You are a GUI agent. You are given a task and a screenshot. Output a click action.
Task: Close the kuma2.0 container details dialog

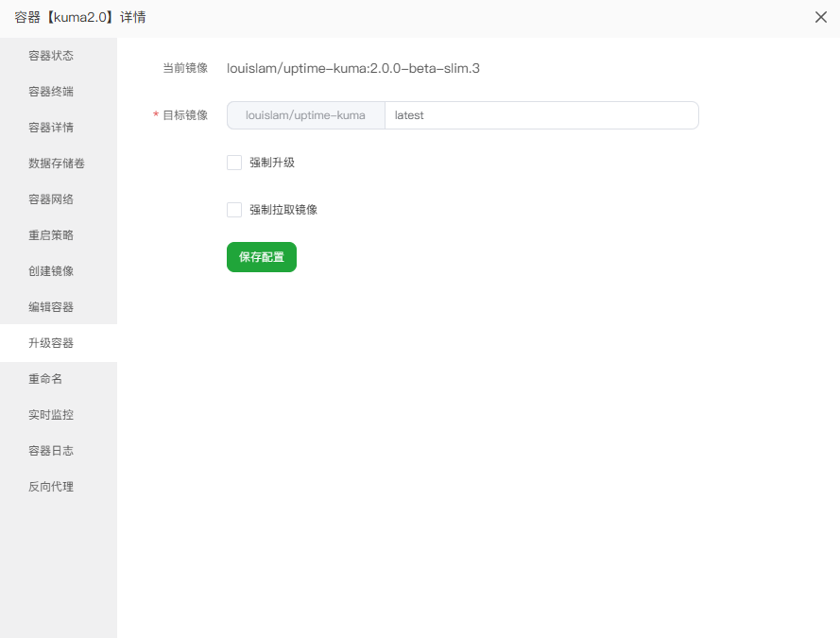[820, 17]
